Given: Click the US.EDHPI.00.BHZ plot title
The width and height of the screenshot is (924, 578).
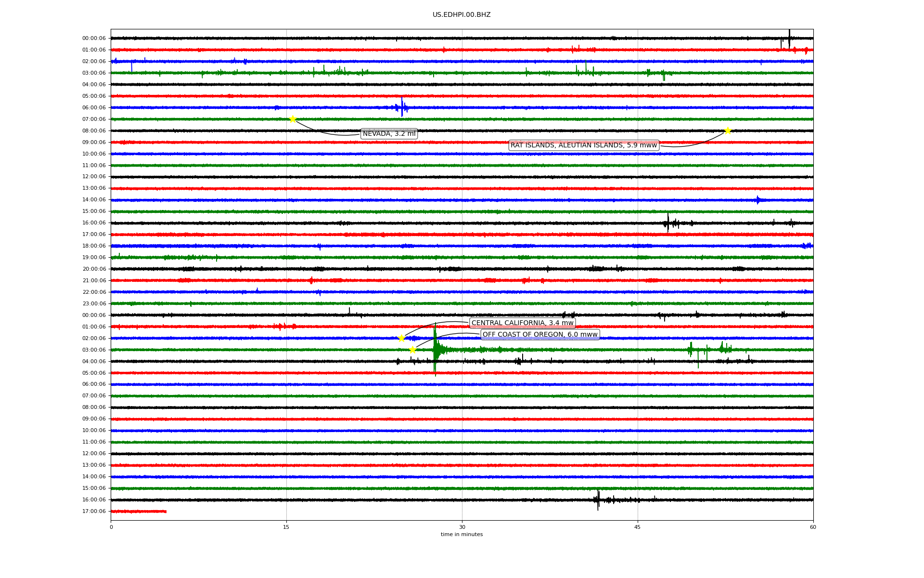Looking at the screenshot, I should 462,15.
